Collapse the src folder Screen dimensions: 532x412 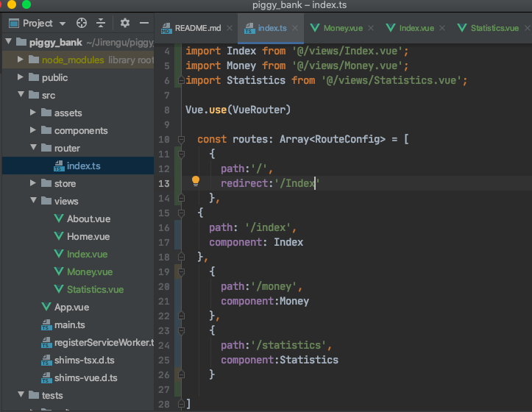pyautogui.click(x=21, y=94)
